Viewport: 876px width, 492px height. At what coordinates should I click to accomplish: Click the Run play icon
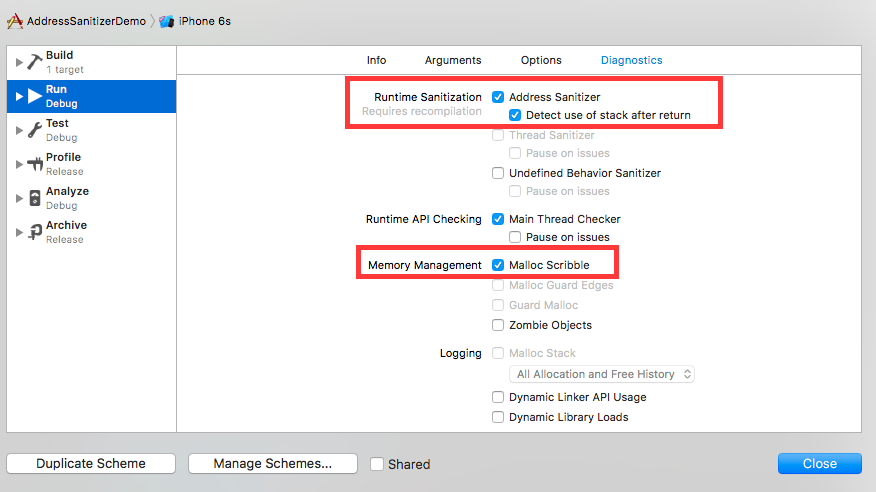[35, 96]
